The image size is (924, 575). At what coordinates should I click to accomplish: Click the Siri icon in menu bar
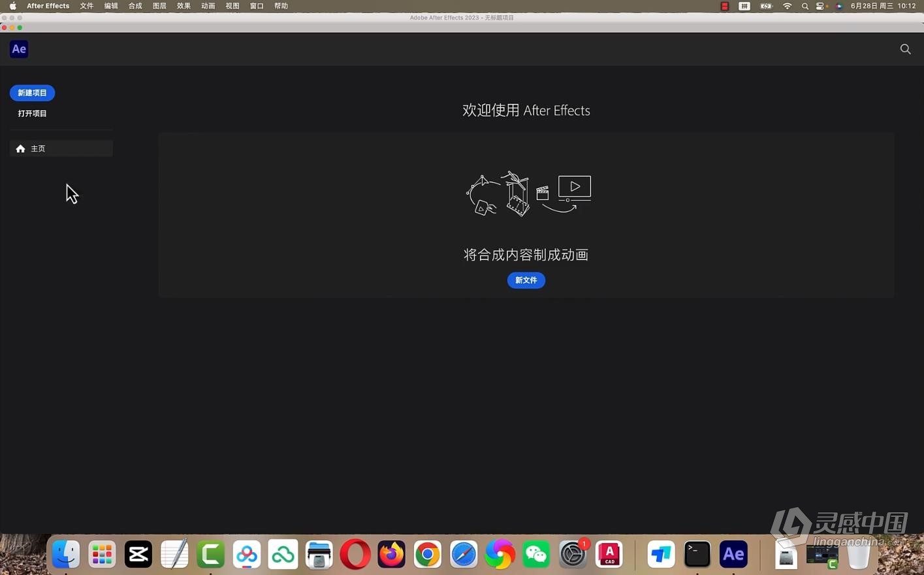click(839, 6)
